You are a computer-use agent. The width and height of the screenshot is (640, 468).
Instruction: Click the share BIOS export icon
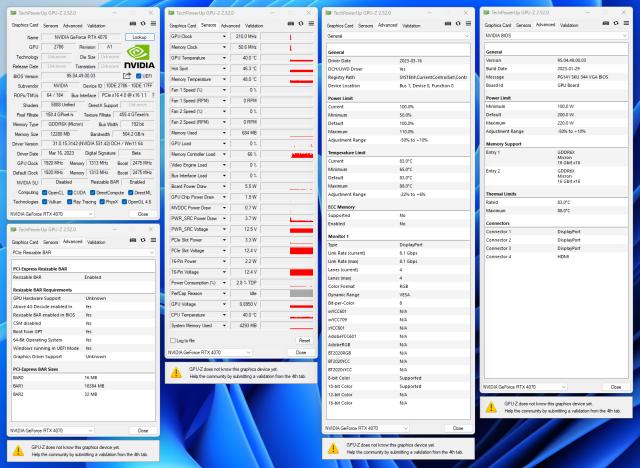pos(127,76)
